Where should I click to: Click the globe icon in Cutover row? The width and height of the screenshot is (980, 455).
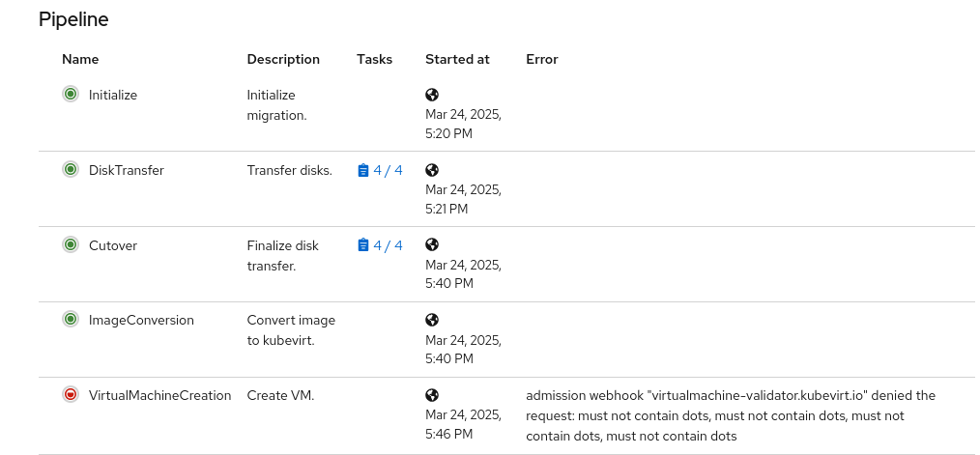pos(432,245)
